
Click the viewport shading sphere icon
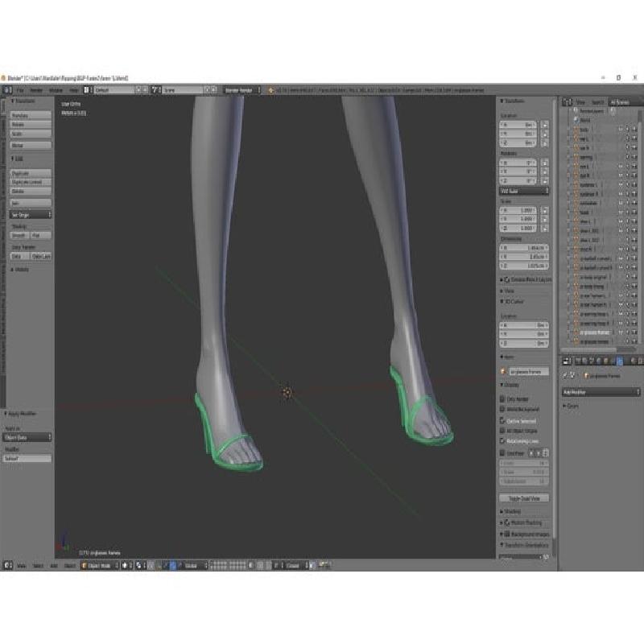[127, 566]
